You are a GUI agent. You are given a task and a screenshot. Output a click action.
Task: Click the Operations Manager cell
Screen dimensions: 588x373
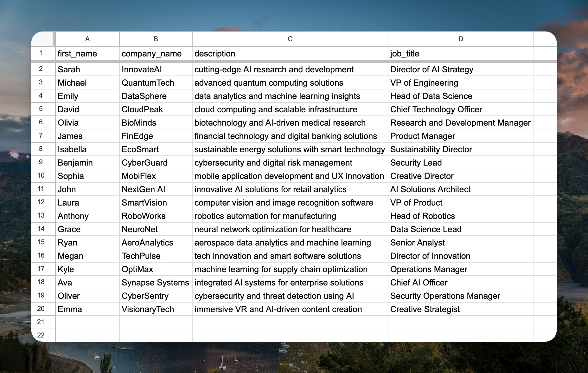click(461, 269)
